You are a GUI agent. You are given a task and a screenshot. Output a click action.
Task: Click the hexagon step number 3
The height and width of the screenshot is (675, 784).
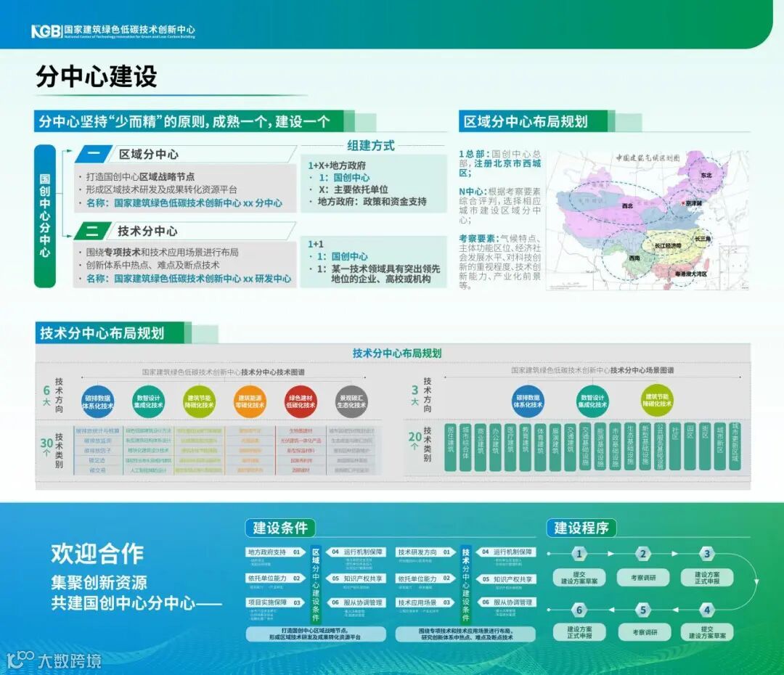(x=707, y=554)
